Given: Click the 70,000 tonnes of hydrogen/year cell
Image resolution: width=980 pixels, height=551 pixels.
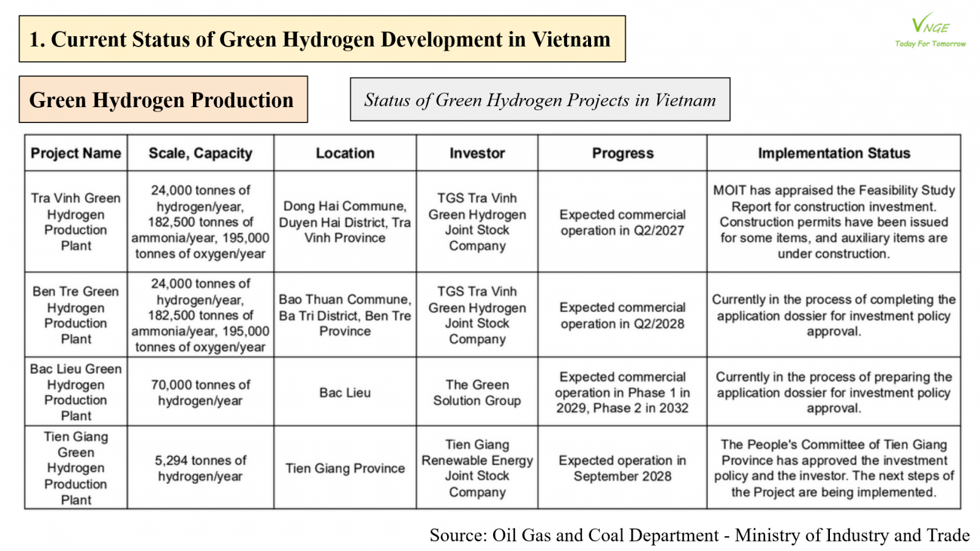Looking at the screenshot, I should 200,392.
